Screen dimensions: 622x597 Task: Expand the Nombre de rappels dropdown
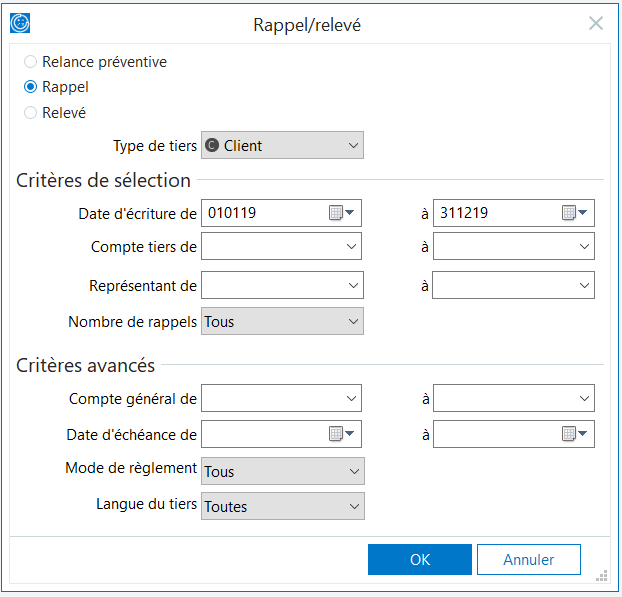[x=282, y=322]
